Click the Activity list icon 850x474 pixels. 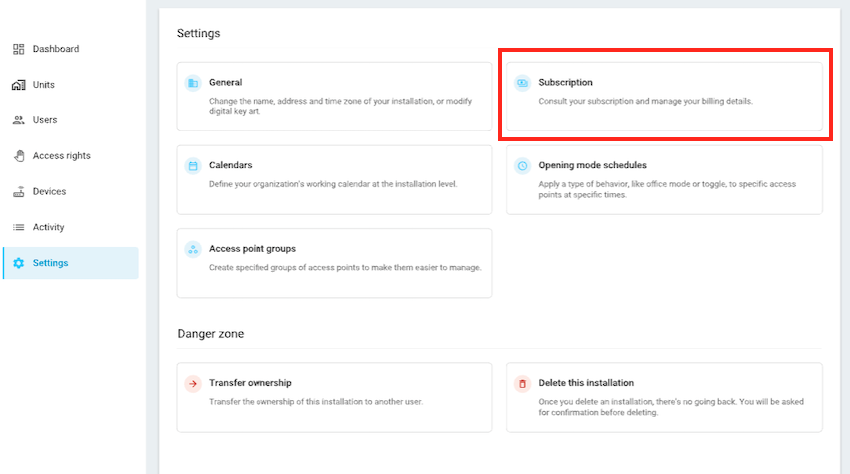(x=18, y=227)
